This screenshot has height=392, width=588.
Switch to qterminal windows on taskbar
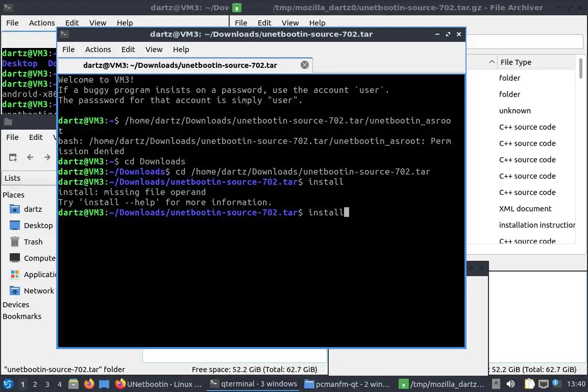pos(254,384)
